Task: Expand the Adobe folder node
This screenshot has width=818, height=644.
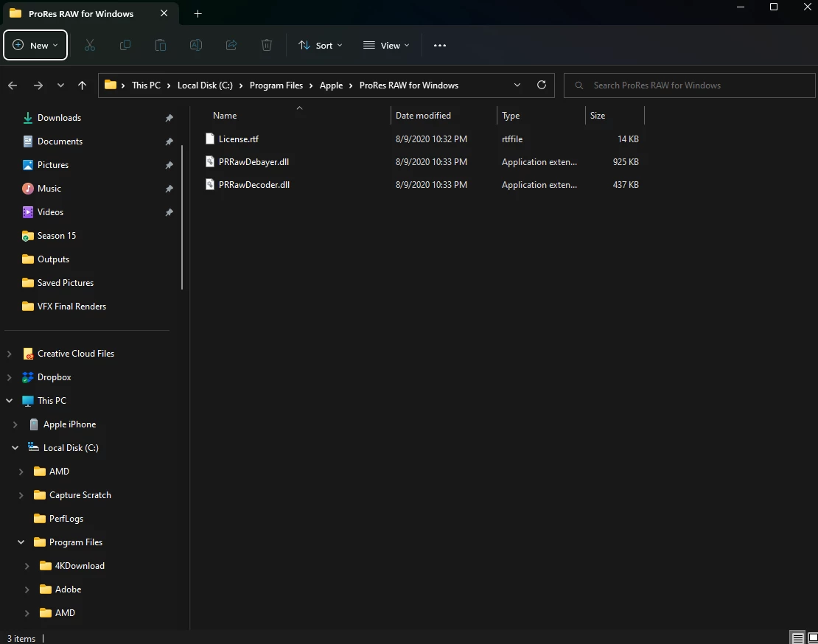Action: (27, 589)
